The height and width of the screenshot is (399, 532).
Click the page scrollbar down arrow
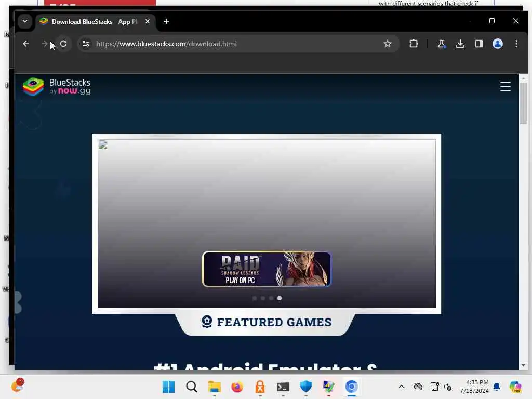[x=523, y=365]
